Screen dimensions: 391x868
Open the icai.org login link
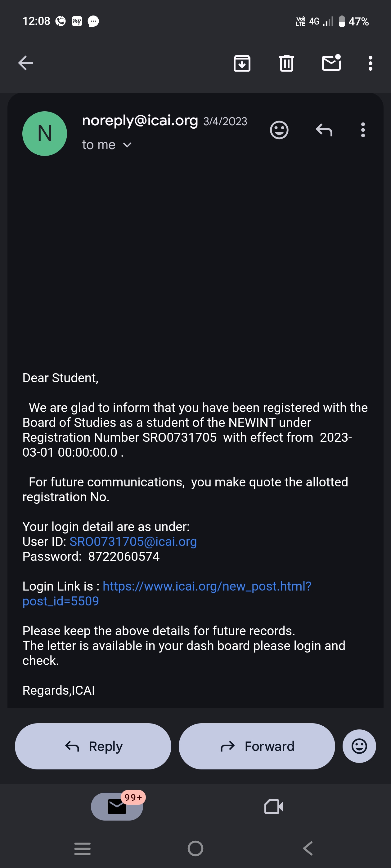point(206,586)
